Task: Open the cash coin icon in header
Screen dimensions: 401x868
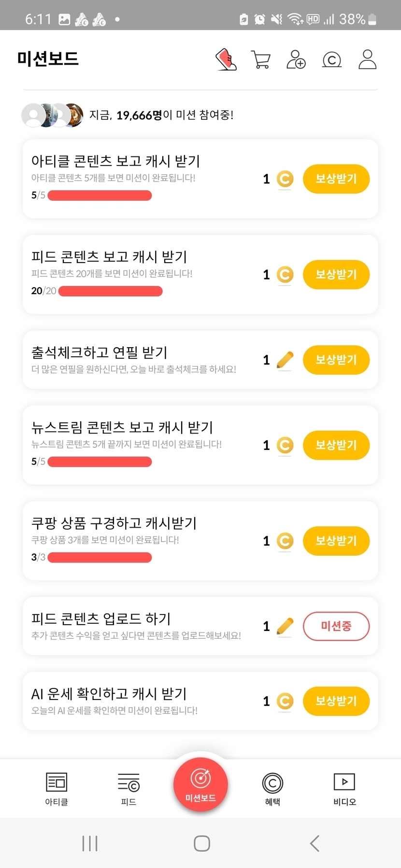Action: pos(332,60)
